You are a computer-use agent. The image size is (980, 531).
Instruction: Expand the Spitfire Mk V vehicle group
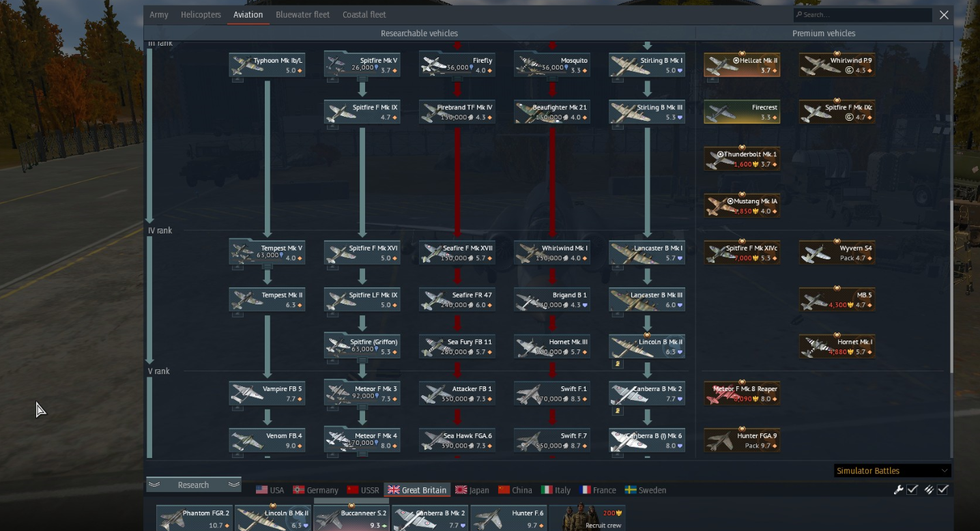[x=362, y=66]
